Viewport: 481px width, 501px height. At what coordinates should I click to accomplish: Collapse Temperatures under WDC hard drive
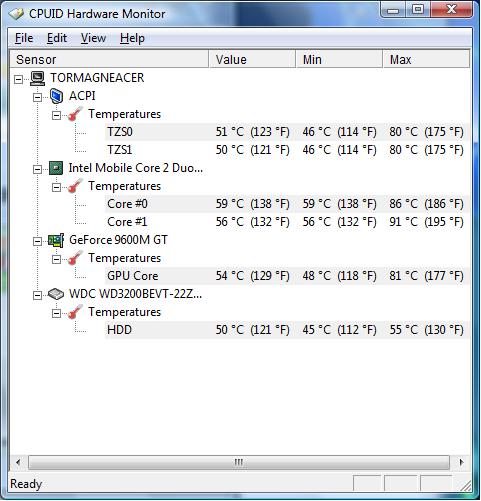pos(56,313)
